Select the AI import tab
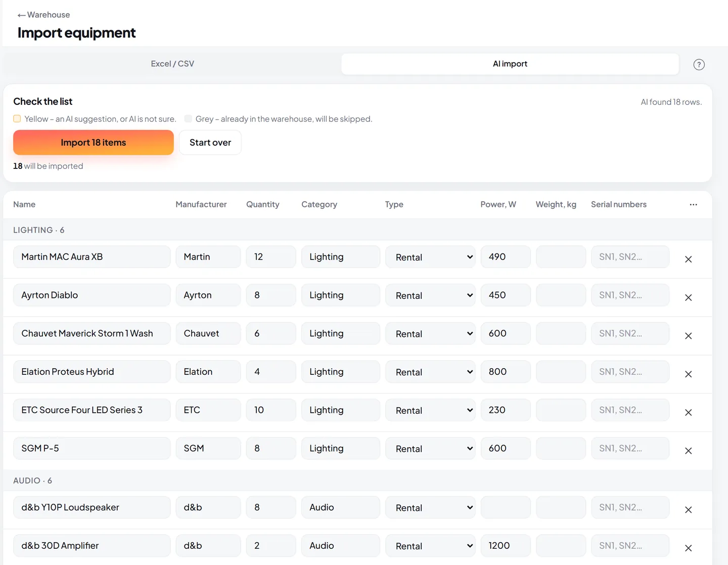Image resolution: width=728 pixels, height=565 pixels. (510, 64)
